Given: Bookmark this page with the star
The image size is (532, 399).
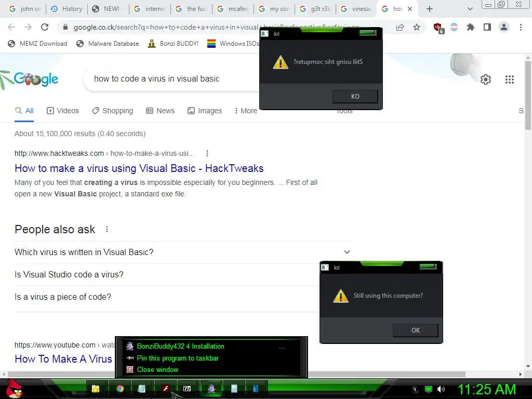Looking at the screenshot, I should tap(417, 27).
